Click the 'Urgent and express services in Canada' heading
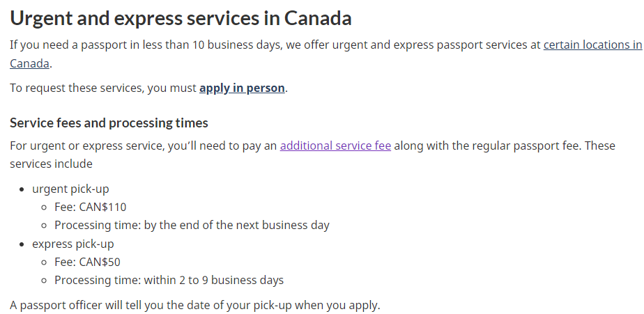The image size is (644, 314). click(181, 18)
